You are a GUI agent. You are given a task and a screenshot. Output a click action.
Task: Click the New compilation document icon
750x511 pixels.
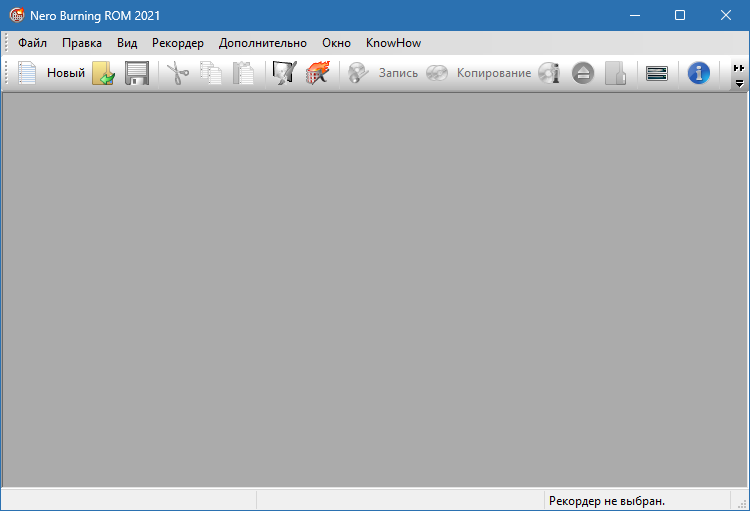[27, 73]
